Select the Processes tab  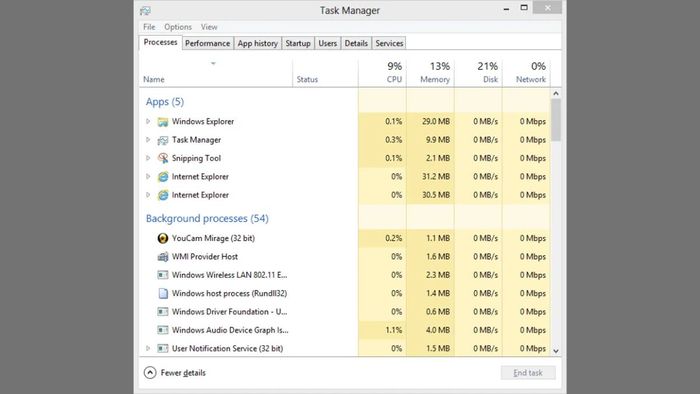click(160, 42)
